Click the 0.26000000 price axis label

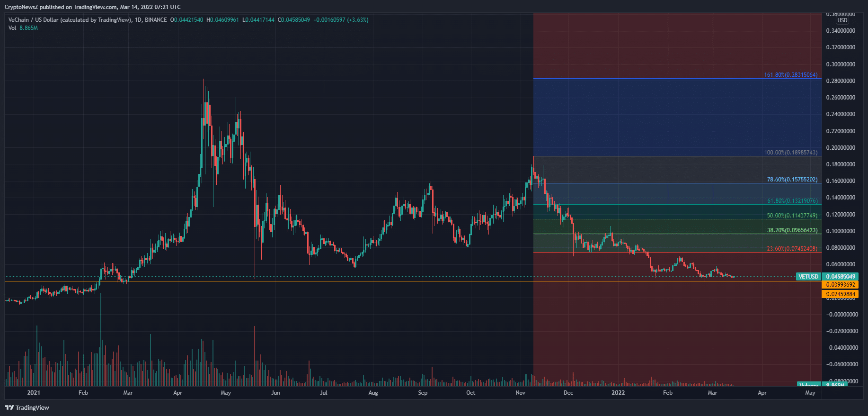point(841,98)
